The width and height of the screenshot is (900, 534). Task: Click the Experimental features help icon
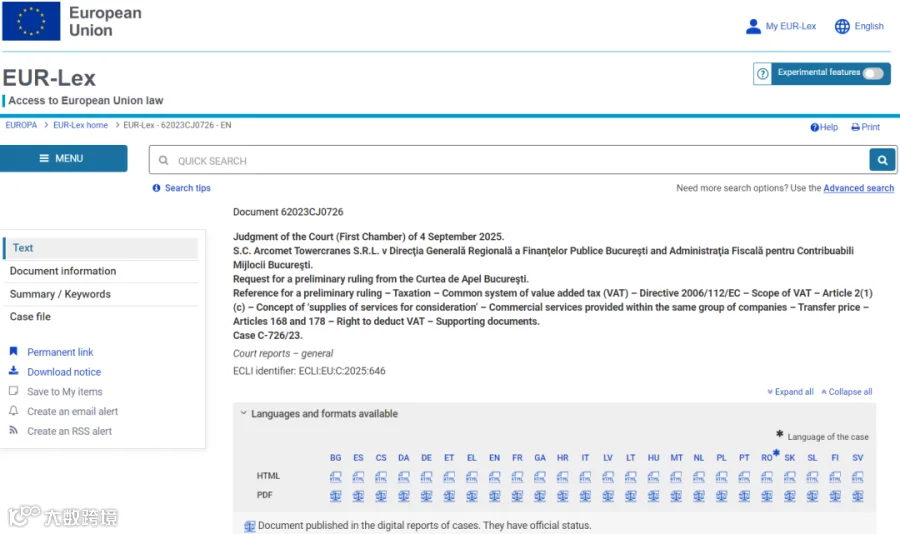pyautogui.click(x=762, y=73)
